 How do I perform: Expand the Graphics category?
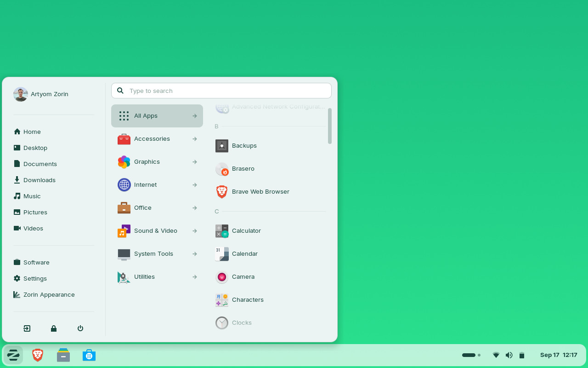click(147, 161)
